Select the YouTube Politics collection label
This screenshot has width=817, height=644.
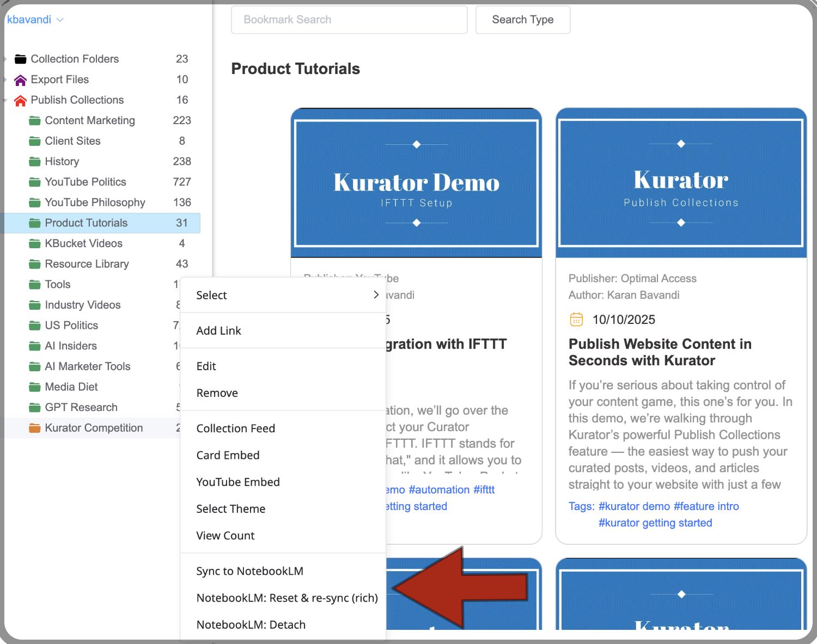pos(86,182)
